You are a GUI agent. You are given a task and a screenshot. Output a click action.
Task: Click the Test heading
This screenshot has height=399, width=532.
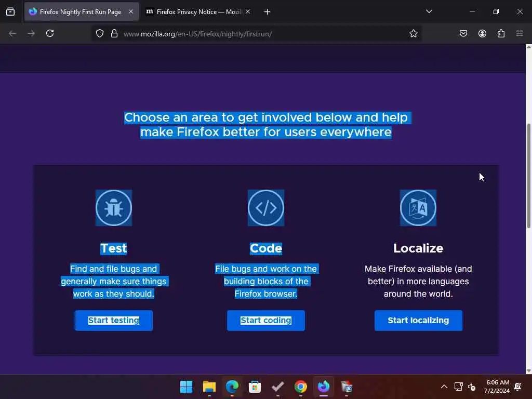pyautogui.click(x=114, y=248)
